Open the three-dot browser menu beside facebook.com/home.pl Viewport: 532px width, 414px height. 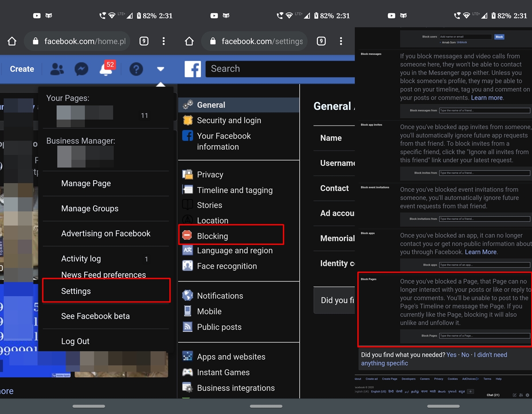coord(164,41)
